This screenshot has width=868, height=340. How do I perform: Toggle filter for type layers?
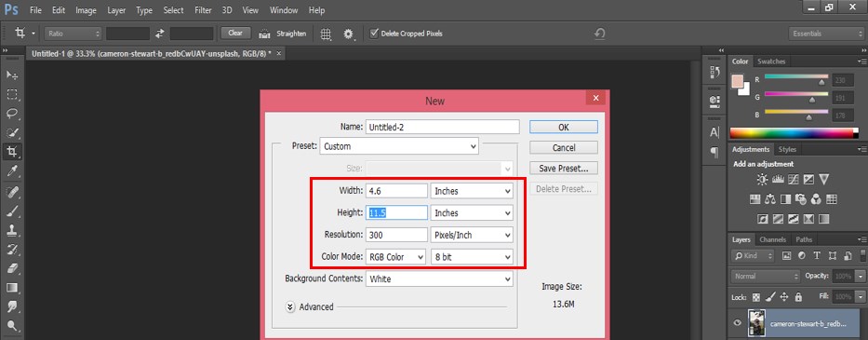pyautogui.click(x=817, y=255)
